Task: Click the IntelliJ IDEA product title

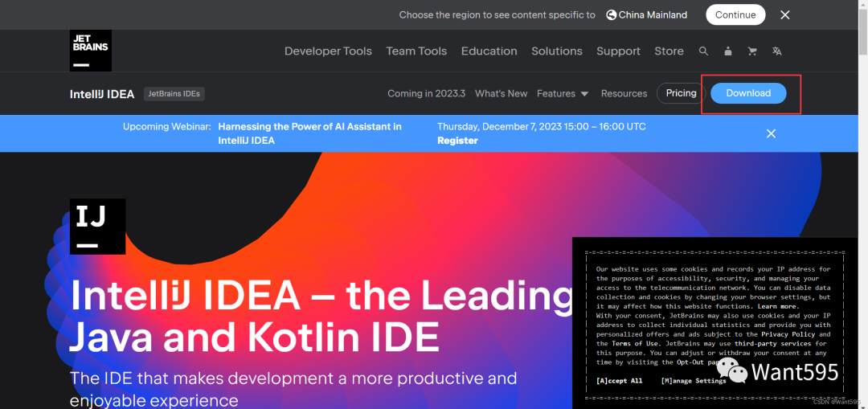Action: [102, 94]
